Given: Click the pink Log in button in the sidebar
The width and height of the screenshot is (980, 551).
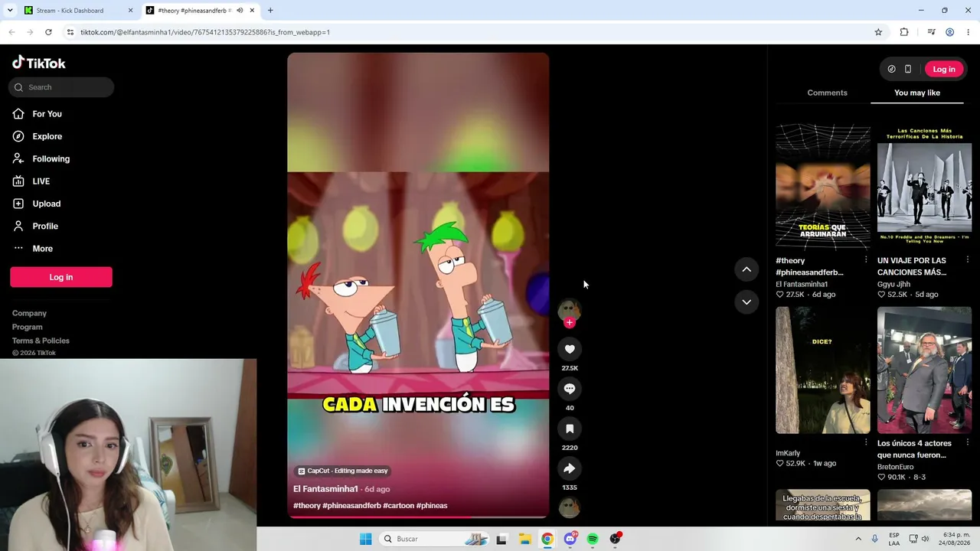Looking at the screenshot, I should pos(61,277).
